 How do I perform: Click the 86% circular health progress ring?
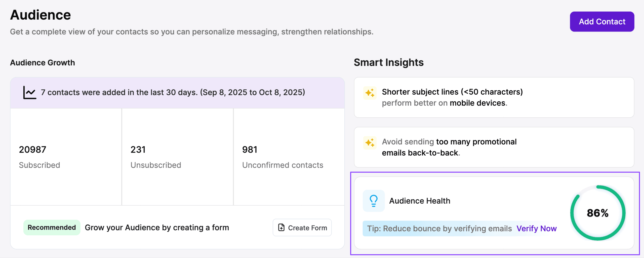[598, 213]
